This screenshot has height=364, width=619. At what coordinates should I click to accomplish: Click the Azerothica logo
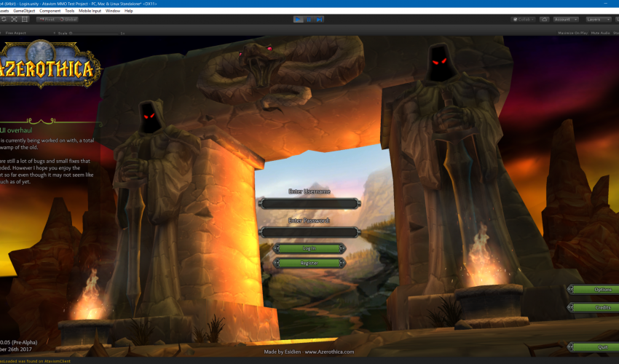pyautogui.click(x=50, y=64)
